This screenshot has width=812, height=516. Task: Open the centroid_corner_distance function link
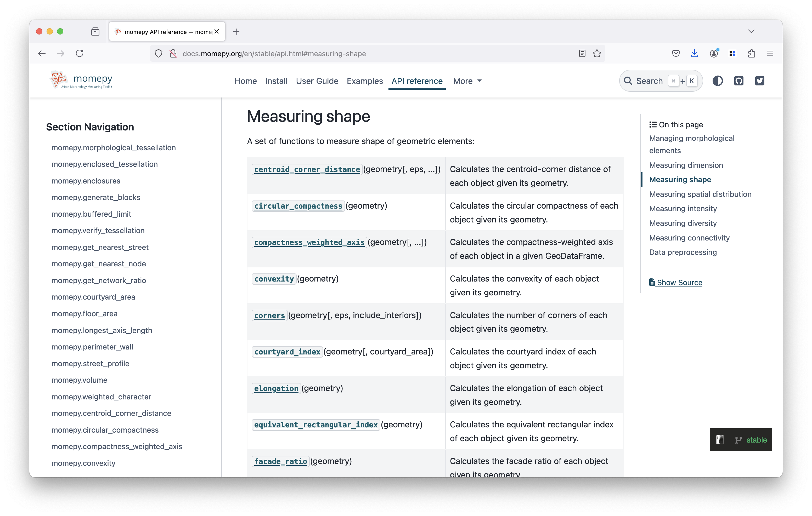pyautogui.click(x=307, y=170)
